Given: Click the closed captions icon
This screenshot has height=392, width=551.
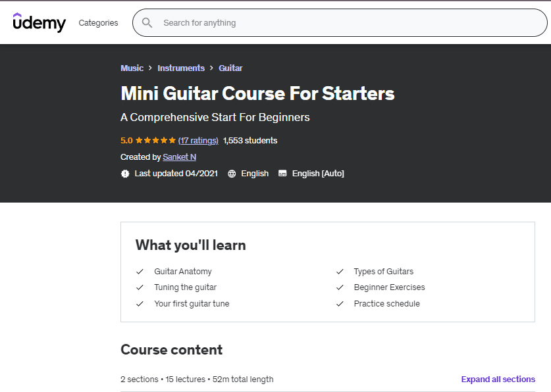Looking at the screenshot, I should click(x=282, y=174).
